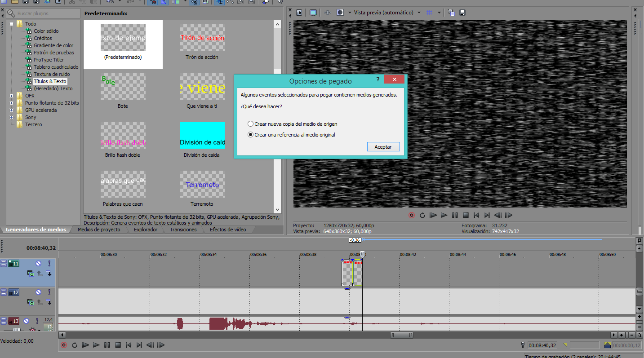Viewport: 644px width, 358px height.
Task: Click Record in the timeline transport bar
Action: point(63,345)
